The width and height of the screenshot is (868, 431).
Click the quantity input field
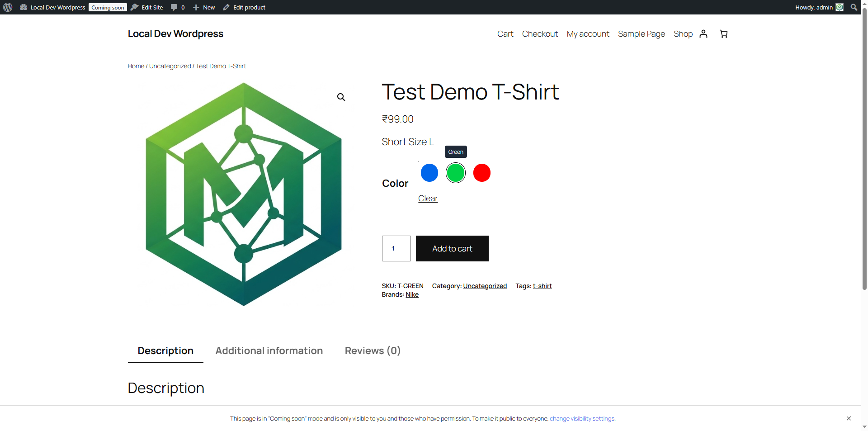[396, 248]
